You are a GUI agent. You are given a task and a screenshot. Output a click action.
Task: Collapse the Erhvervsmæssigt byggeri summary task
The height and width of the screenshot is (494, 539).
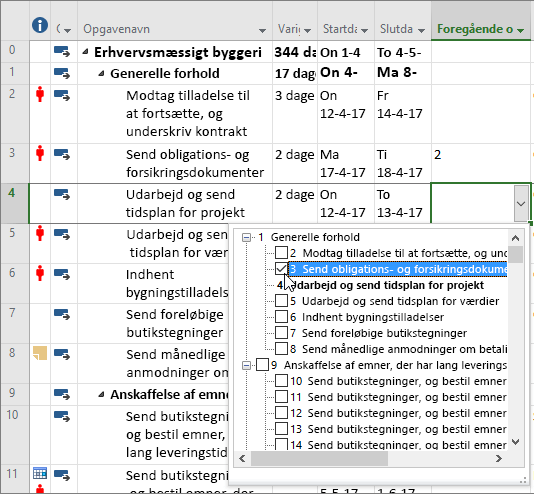86,52
